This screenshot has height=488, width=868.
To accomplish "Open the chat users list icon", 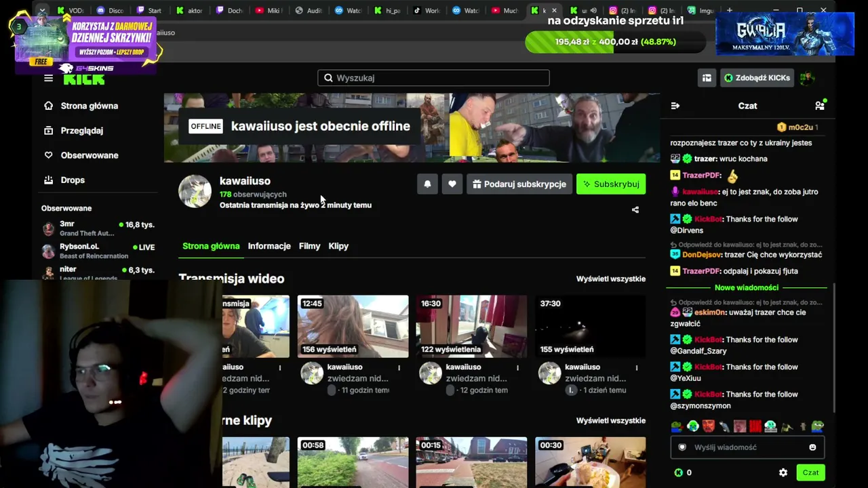I will pyautogui.click(x=820, y=105).
